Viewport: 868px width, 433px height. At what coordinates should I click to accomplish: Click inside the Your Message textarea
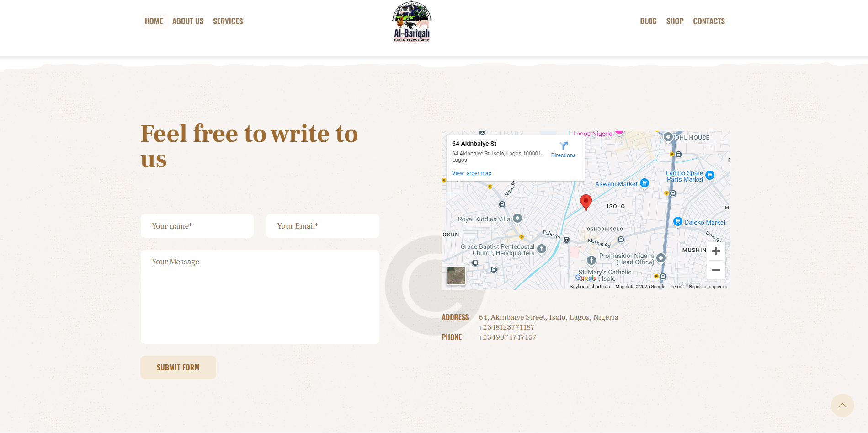tap(260, 297)
